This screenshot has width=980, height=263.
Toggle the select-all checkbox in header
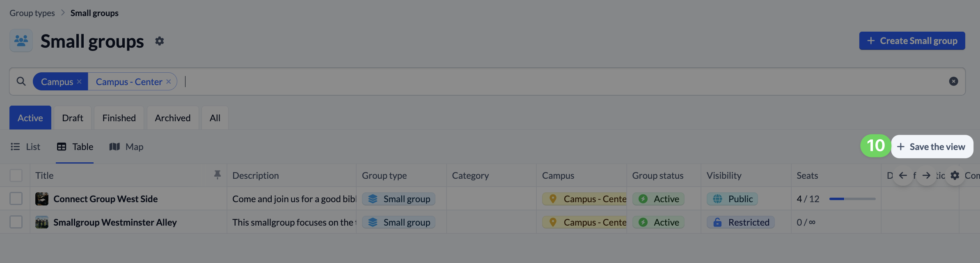(x=16, y=175)
